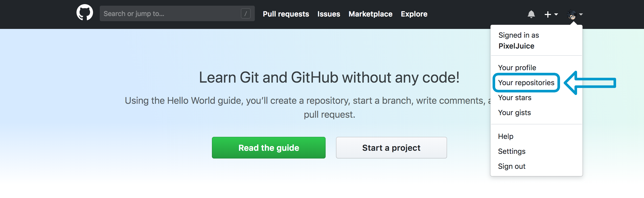This screenshot has width=644, height=198.
Task: Go to Pull requests
Action: (x=286, y=14)
